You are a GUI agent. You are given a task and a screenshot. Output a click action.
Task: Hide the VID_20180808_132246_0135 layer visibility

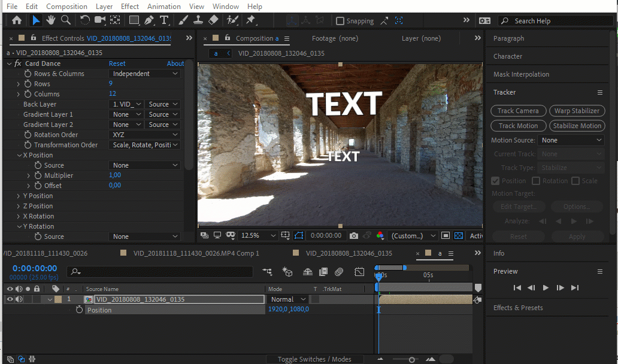(10, 299)
